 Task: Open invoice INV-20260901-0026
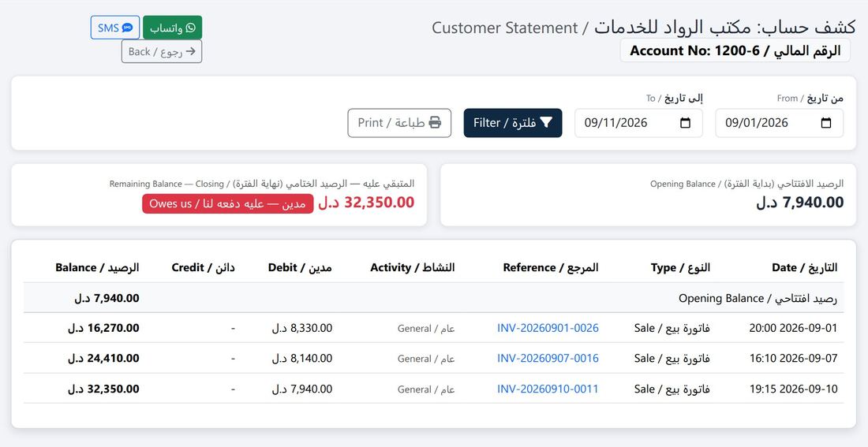coord(548,328)
